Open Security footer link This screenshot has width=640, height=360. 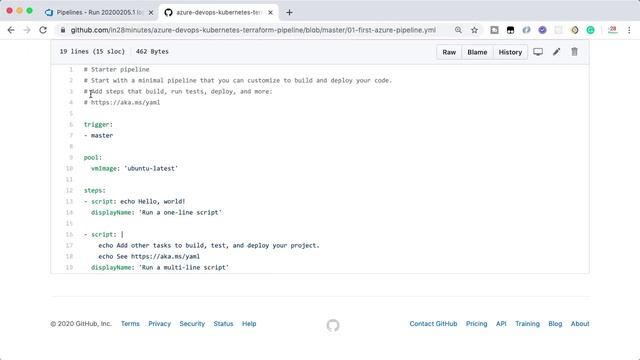[192, 323]
